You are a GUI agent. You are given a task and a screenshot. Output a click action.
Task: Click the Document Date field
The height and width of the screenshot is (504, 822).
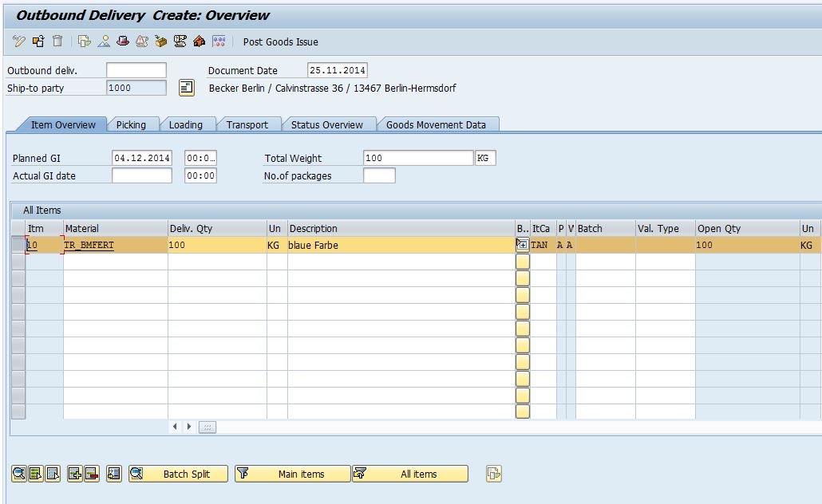point(337,70)
